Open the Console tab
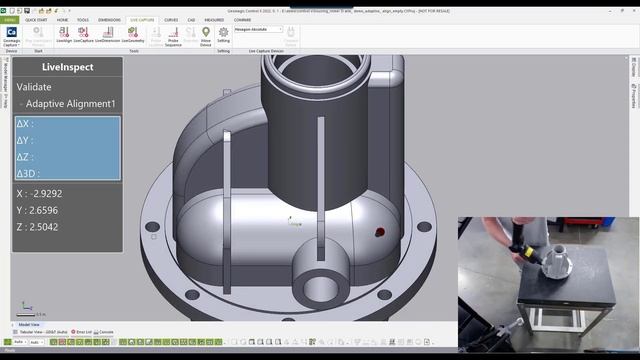The image size is (640, 360). 104,332
